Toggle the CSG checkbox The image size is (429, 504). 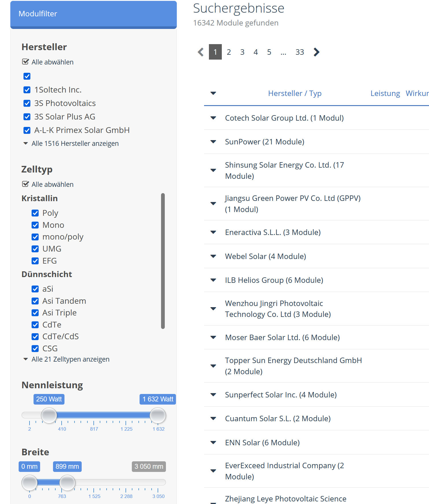point(35,348)
